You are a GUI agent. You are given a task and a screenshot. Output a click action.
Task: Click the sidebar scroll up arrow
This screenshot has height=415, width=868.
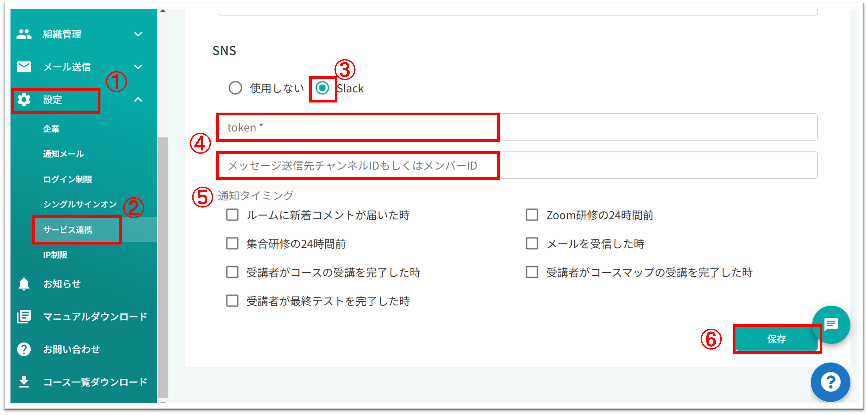[x=163, y=11]
